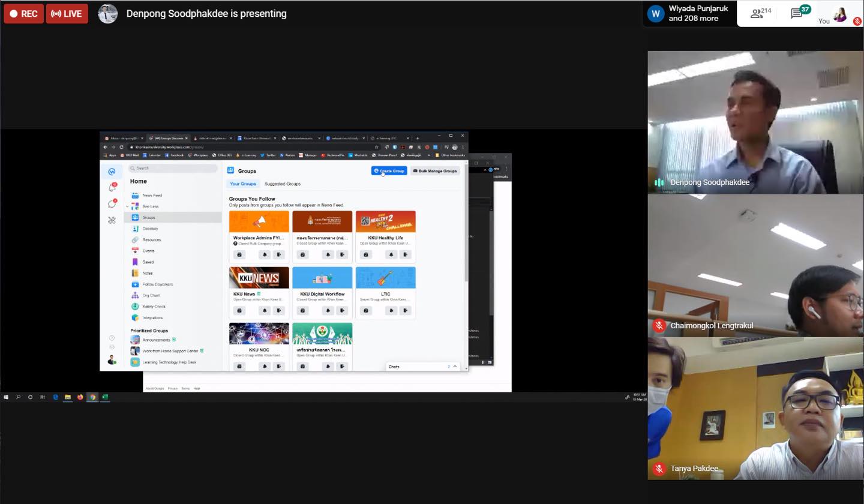Collapse sidebar with the See Less chevron

click(x=127, y=206)
